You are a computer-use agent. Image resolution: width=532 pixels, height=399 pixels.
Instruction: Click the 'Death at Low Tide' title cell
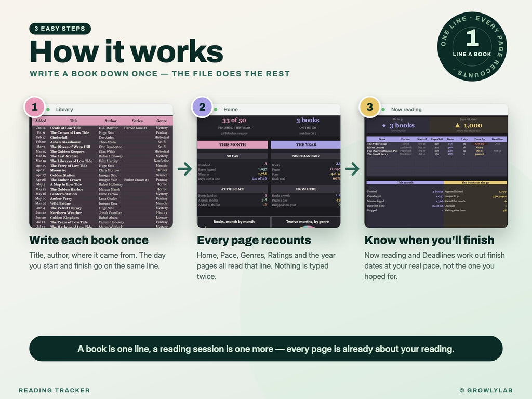[x=65, y=128]
